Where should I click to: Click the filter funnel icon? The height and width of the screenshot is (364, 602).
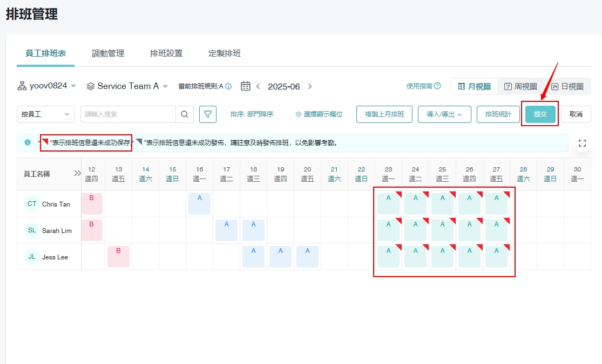coord(208,114)
